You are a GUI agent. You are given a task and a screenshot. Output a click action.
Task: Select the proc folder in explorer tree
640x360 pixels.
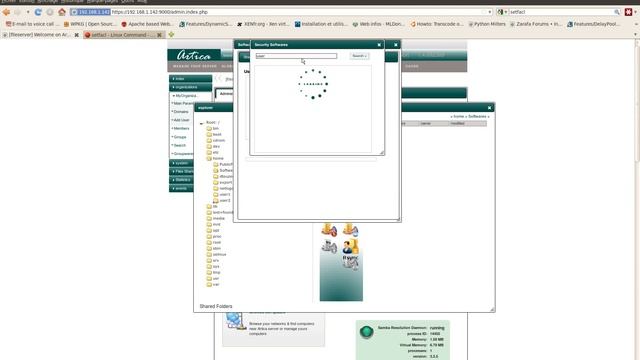[214, 236]
